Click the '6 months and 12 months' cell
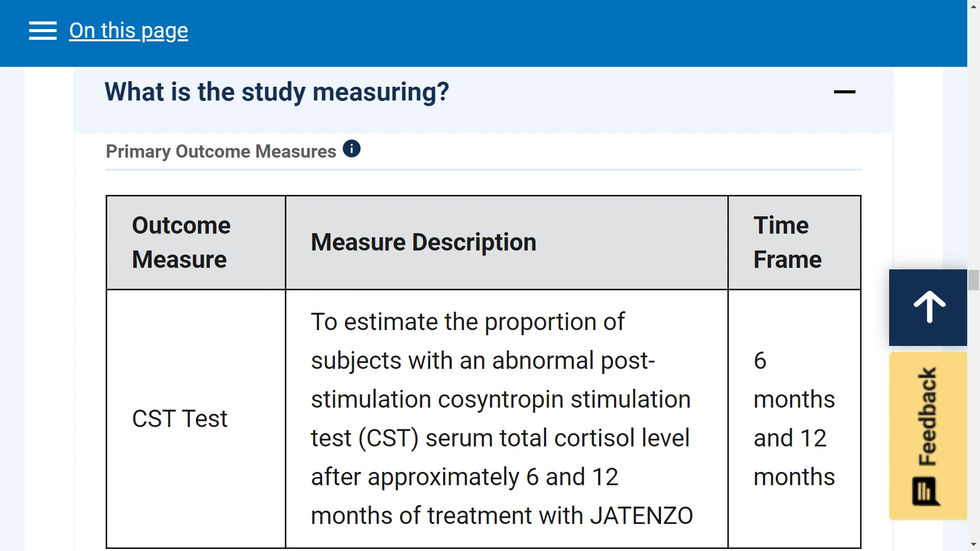This screenshot has height=551, width=980. [x=794, y=419]
